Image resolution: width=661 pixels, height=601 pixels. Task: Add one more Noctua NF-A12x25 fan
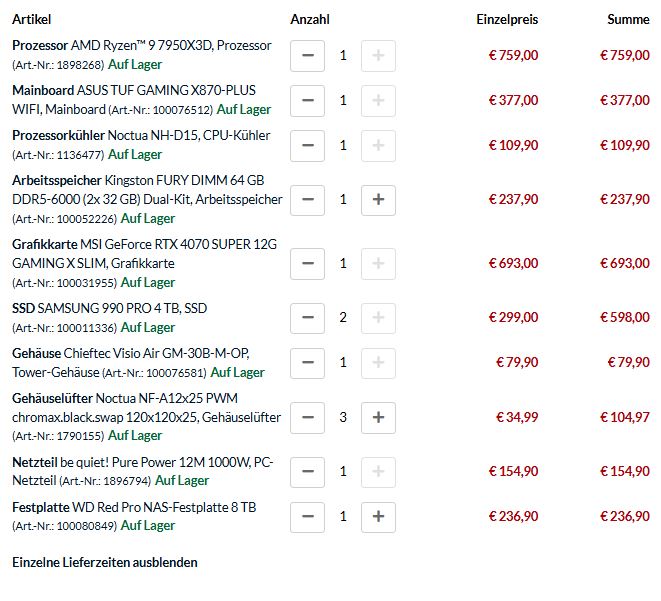[378, 416]
